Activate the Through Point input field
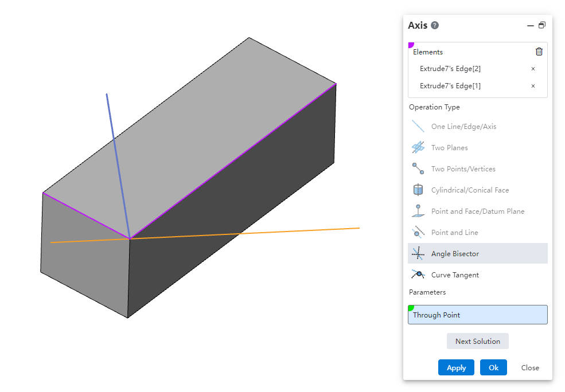 477,315
